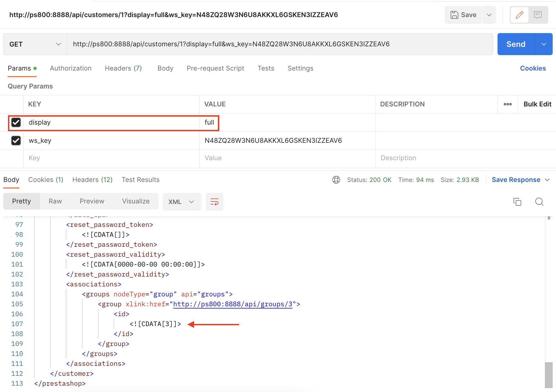Click the magnifier icon beside copy icon

(x=539, y=202)
